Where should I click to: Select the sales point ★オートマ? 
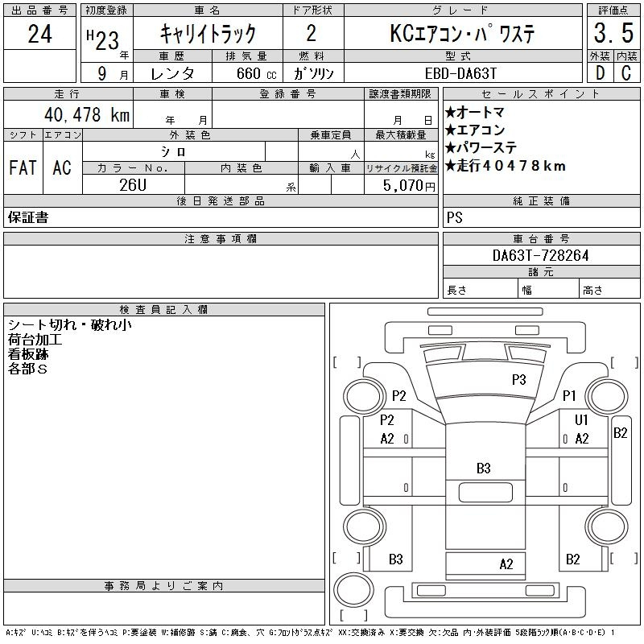(474, 112)
